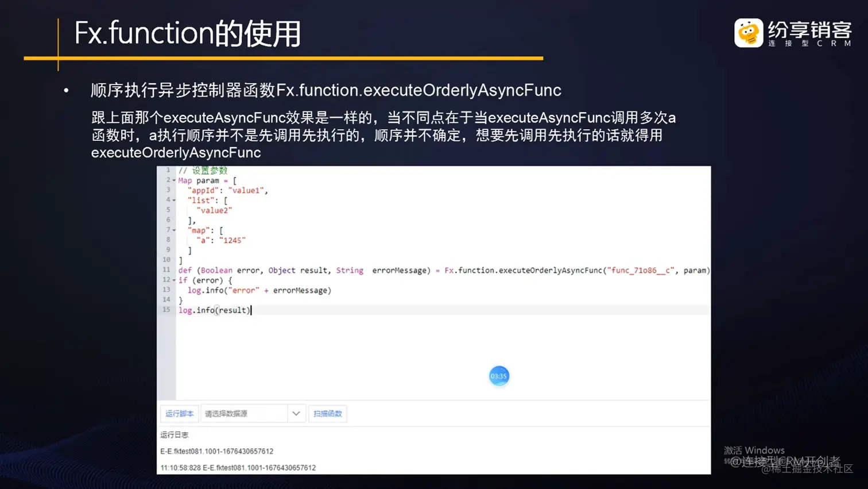This screenshot has height=489, width=868.
Task: Collapse the fold arrow on line 4
Action: click(174, 201)
